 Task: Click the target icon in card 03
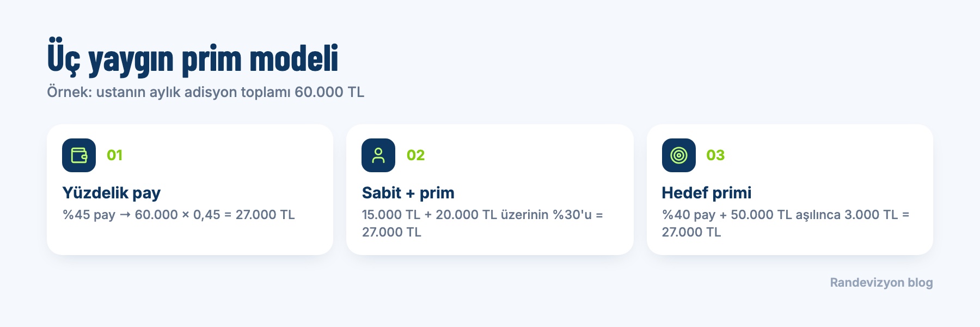(x=679, y=155)
